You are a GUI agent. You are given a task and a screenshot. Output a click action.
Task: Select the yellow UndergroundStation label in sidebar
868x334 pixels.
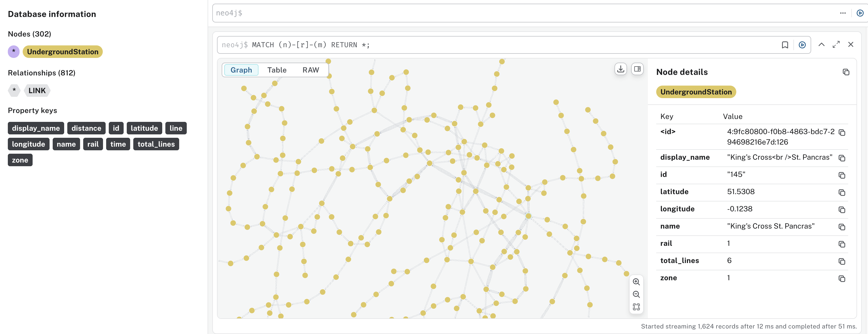pos(63,52)
